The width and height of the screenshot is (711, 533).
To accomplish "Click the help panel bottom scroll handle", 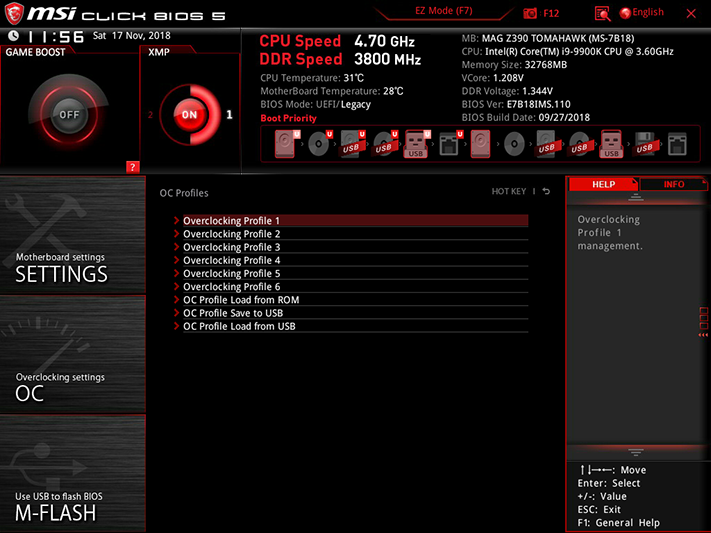I will click(x=636, y=452).
